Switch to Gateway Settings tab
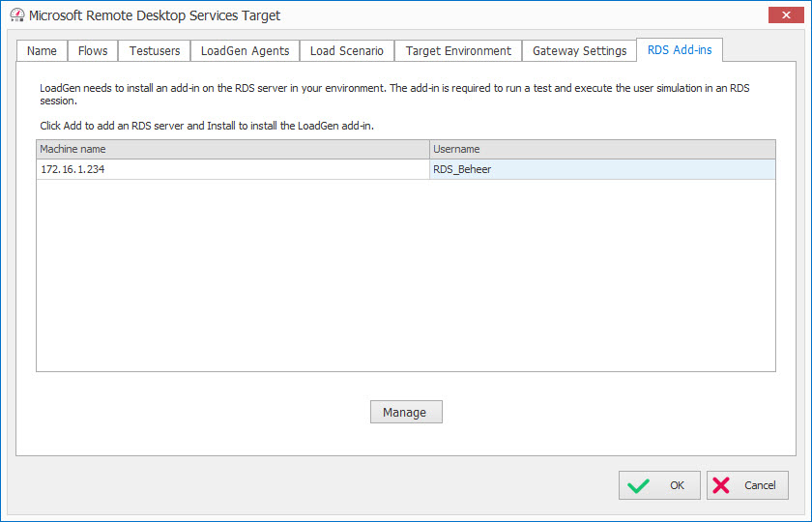812x522 pixels. click(x=579, y=50)
